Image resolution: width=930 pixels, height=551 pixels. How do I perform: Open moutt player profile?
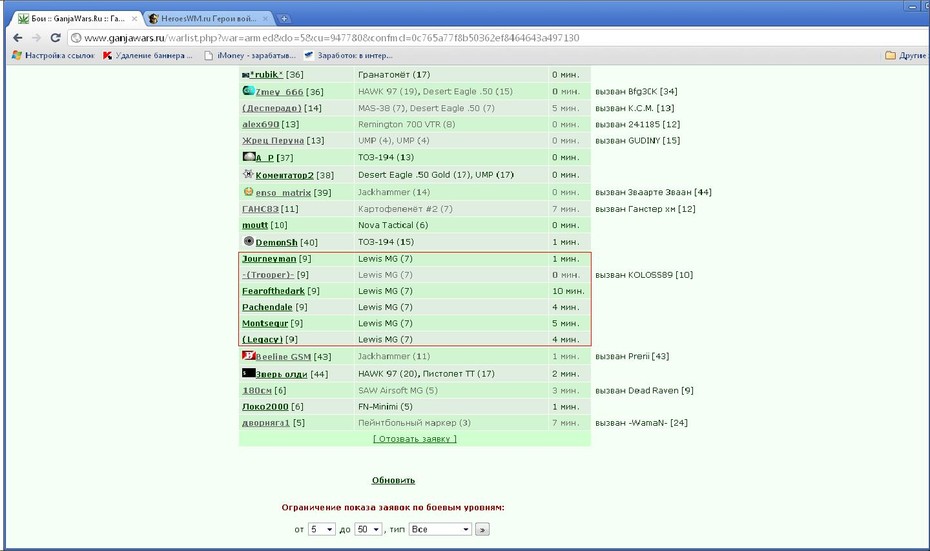[x=255, y=225]
